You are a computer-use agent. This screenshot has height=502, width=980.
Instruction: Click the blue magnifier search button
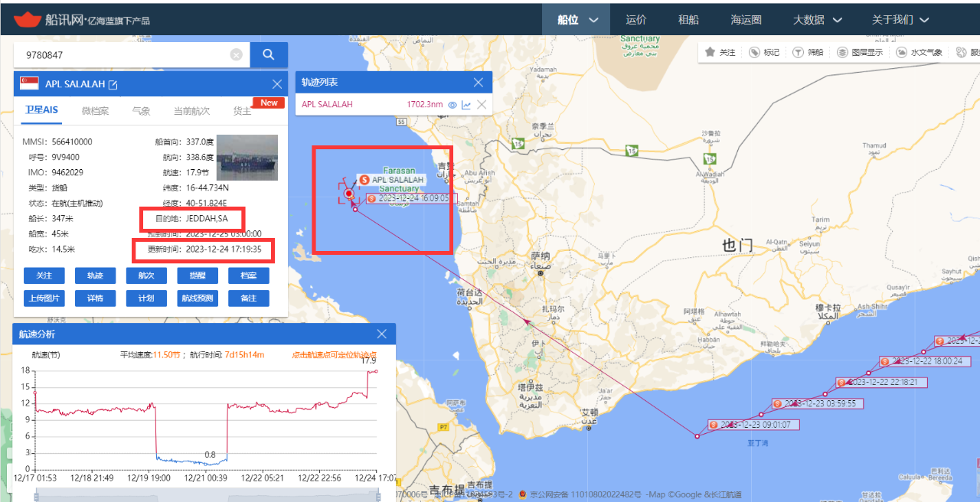pyautogui.click(x=269, y=55)
